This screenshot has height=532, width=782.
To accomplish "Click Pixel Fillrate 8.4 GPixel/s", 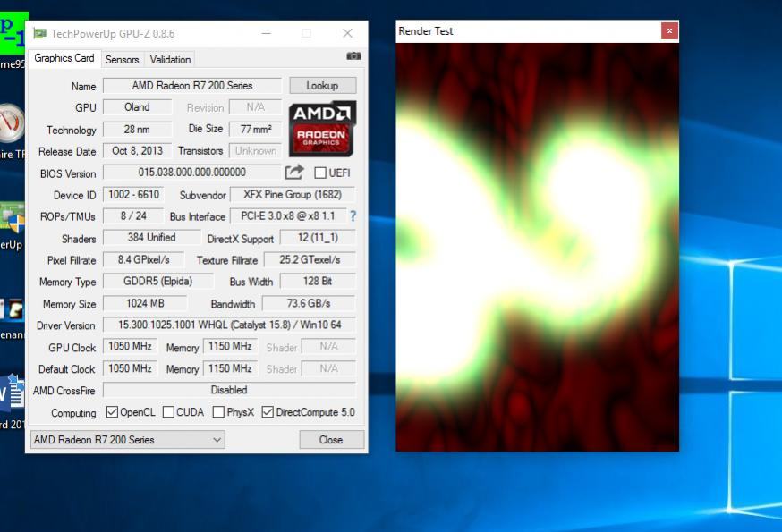I will [144, 260].
